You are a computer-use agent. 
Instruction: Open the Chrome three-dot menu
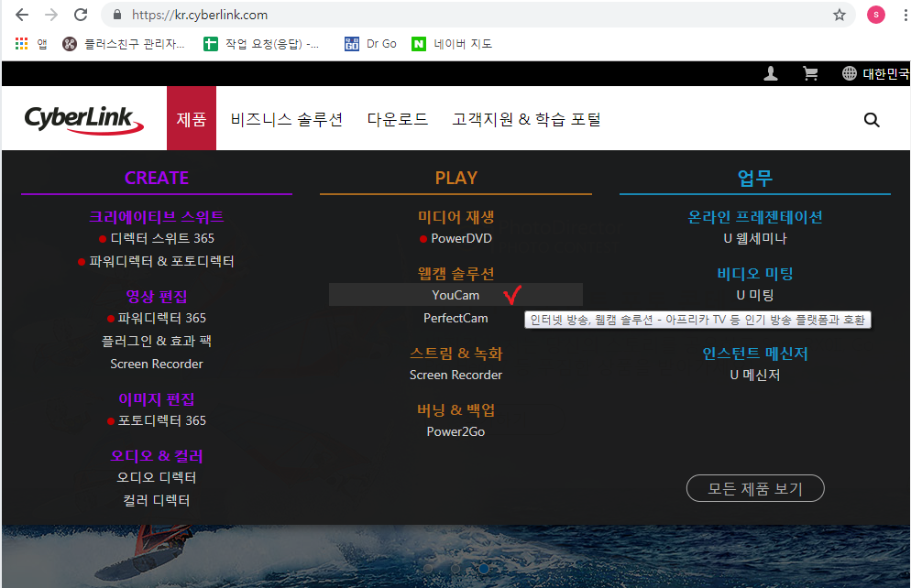pyautogui.click(x=905, y=15)
